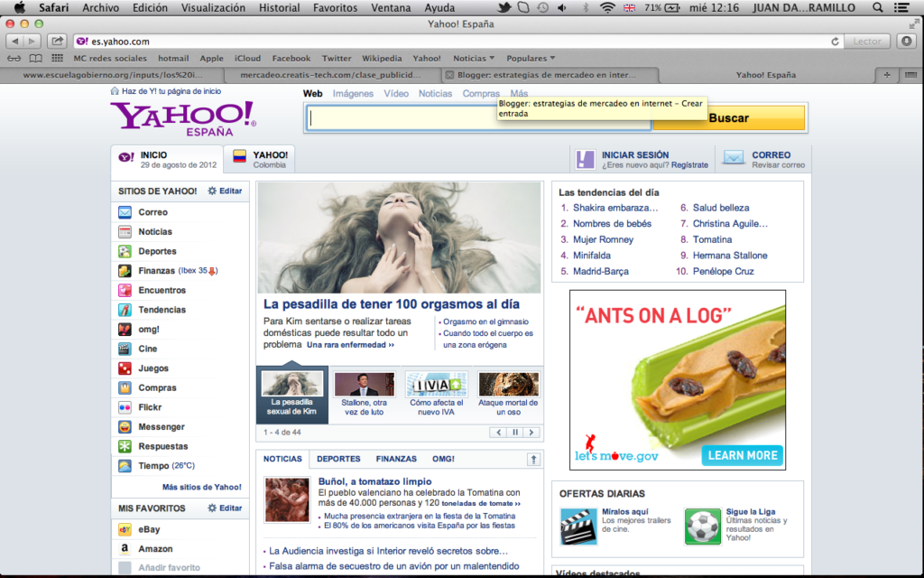
Task: Open Spotlight search magnifier in menu bar
Action: pos(877,7)
